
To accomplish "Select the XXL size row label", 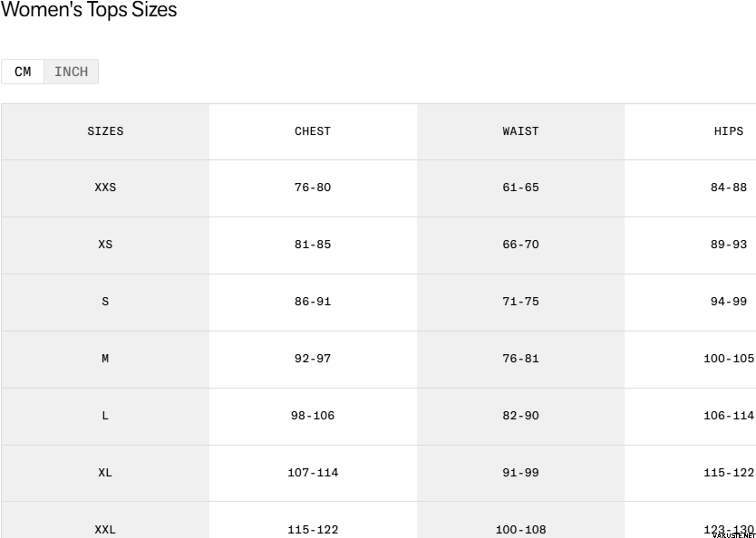I will (105, 529).
